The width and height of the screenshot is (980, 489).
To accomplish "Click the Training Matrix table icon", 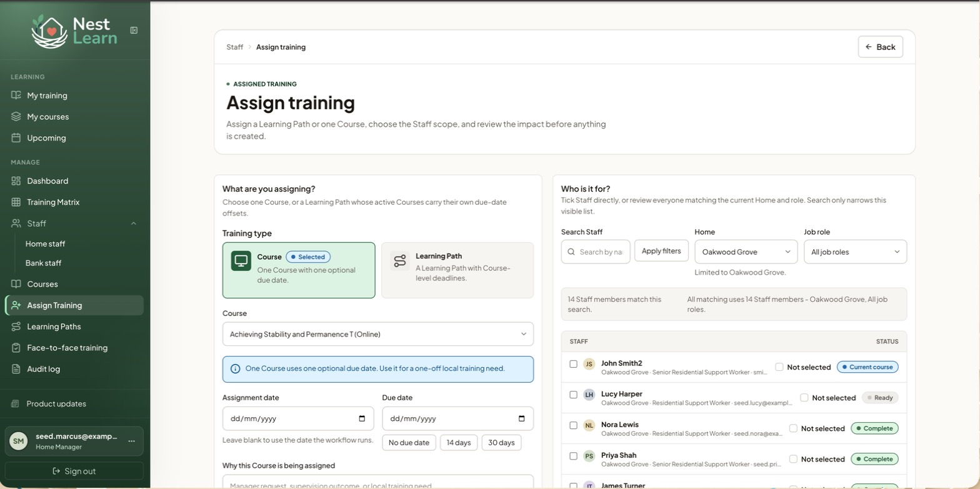I will point(16,202).
